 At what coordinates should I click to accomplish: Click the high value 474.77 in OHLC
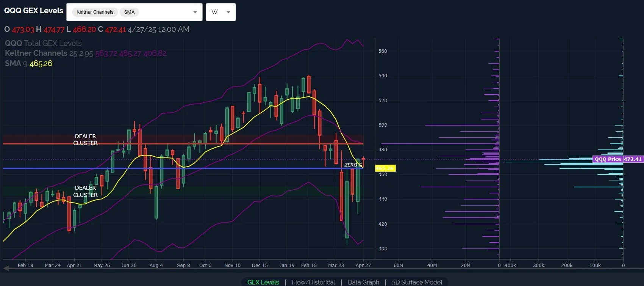[54, 29]
